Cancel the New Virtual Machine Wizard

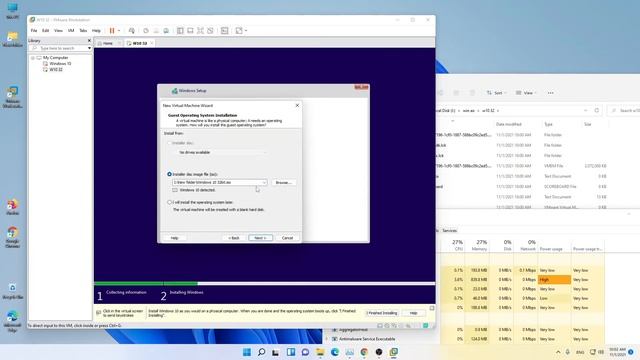287,238
